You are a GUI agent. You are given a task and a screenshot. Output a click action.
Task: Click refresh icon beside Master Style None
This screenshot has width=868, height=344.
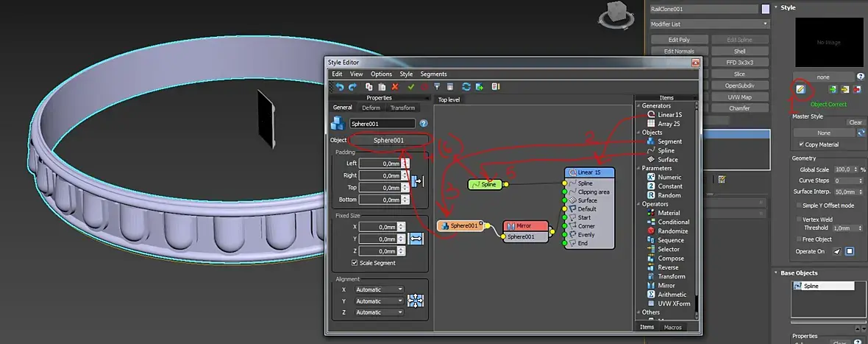861,133
